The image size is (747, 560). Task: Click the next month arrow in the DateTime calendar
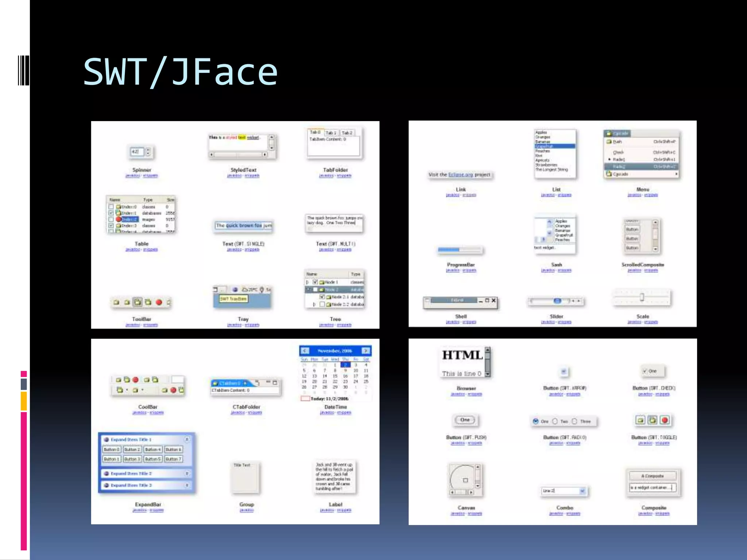click(365, 351)
